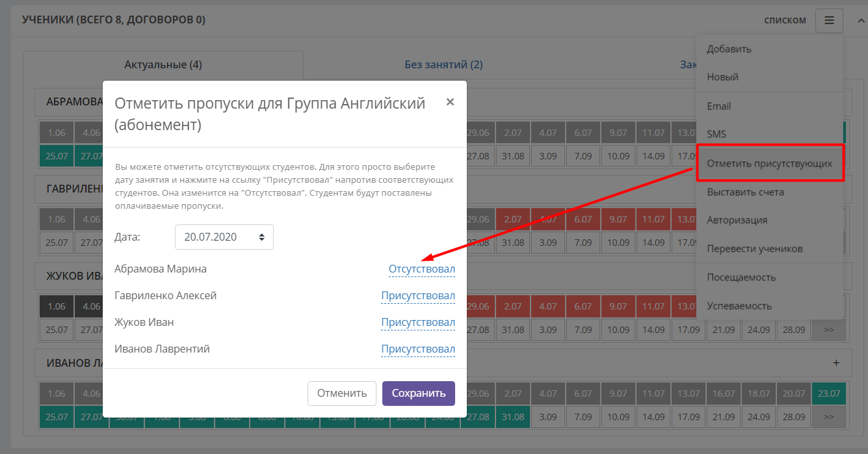Image resolution: width=868 pixels, height=454 pixels.
Task: Click the 3.09 cell in the Иванов row
Action: coord(548,417)
